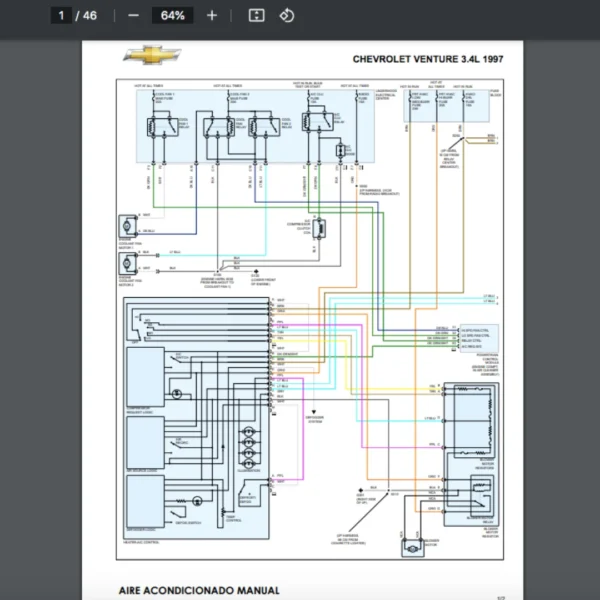Click the engine coolant fan motor 1 symbol

(x=127, y=224)
